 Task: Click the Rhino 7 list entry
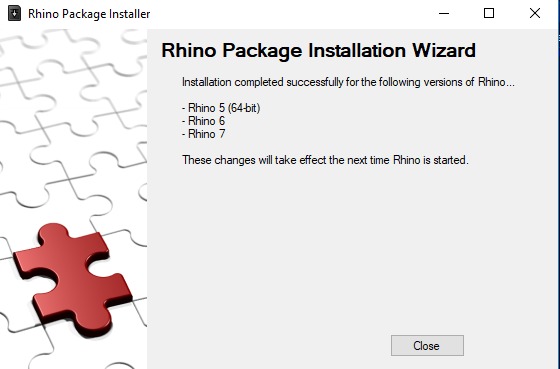click(204, 134)
